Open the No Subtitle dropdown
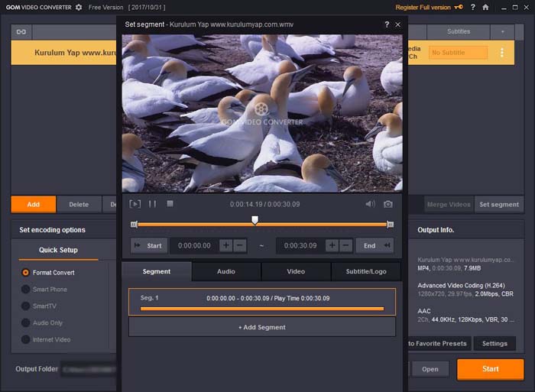The width and height of the screenshot is (535, 392). point(458,53)
